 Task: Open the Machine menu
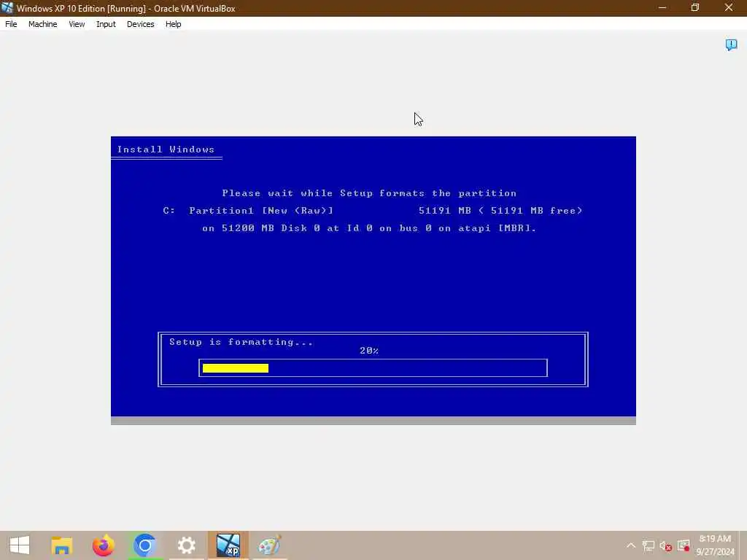pyautogui.click(x=42, y=24)
